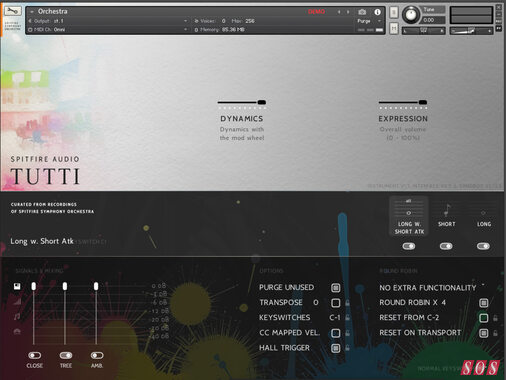
Task: Click the Expression slider handle
Action: point(423,102)
